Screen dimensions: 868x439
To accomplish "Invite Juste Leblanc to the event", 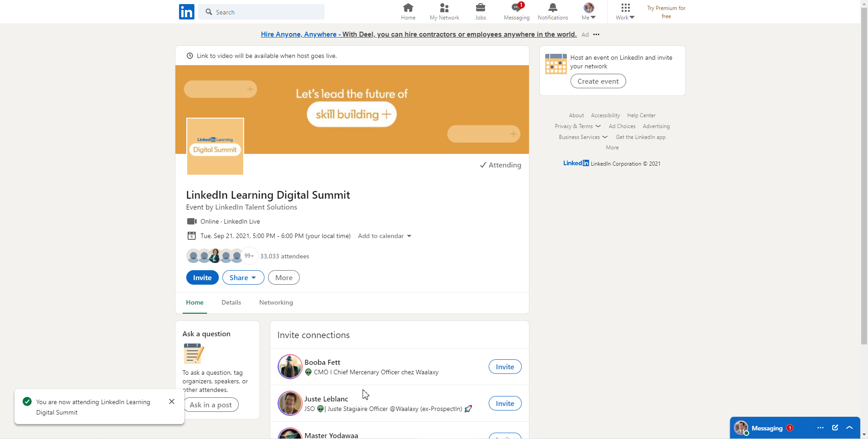I will (x=505, y=404).
